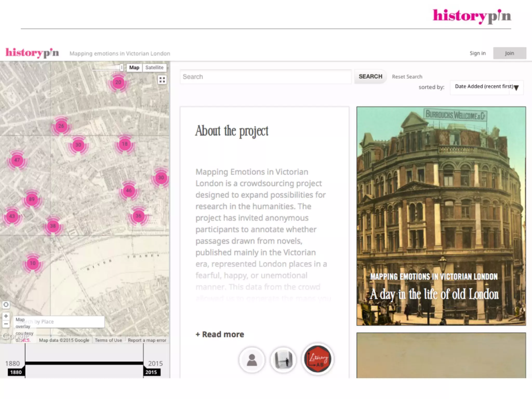Open the user profile avatar icon
The height and width of the screenshot is (399, 532).
pyautogui.click(x=252, y=360)
